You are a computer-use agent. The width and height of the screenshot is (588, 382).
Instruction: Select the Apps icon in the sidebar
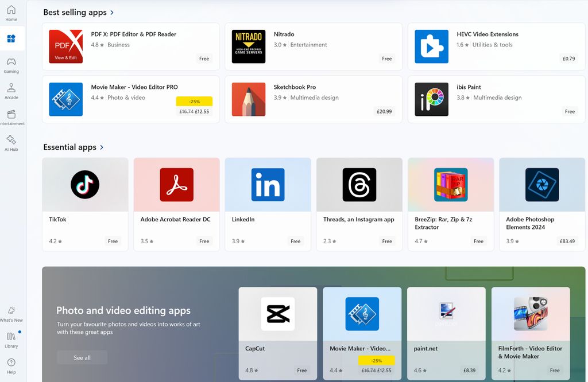tap(11, 38)
